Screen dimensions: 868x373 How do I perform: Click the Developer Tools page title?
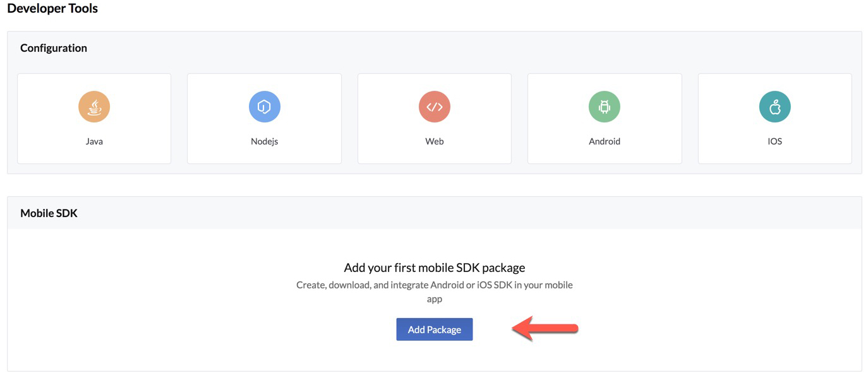pyautogui.click(x=52, y=9)
